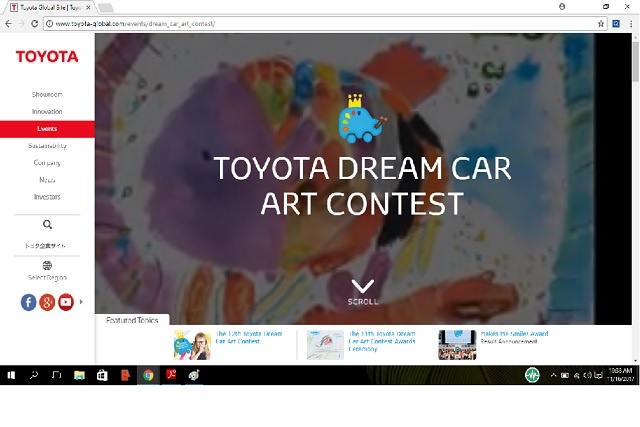Click the crowned blue car contest logo

(x=362, y=119)
